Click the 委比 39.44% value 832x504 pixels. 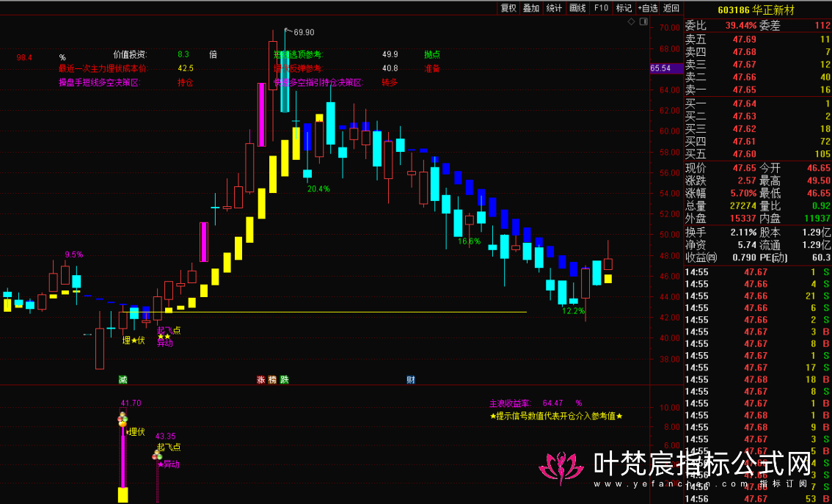click(741, 26)
